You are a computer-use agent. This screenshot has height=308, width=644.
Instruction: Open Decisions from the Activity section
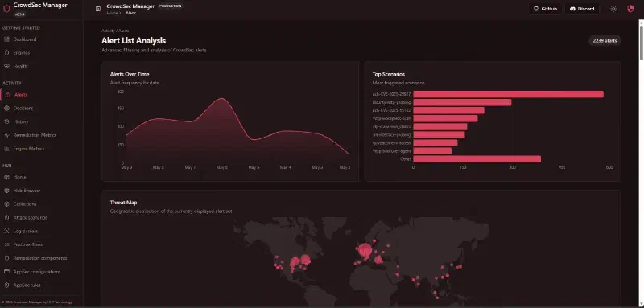pyautogui.click(x=23, y=109)
